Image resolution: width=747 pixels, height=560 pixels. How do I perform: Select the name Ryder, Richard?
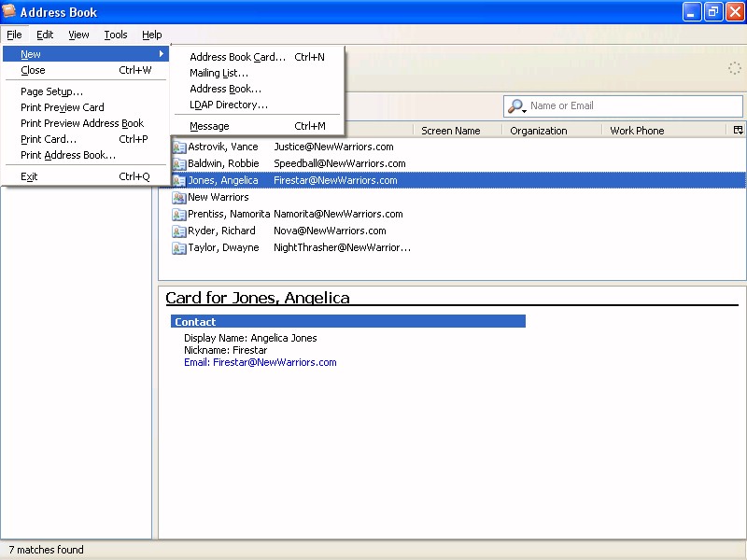(221, 231)
